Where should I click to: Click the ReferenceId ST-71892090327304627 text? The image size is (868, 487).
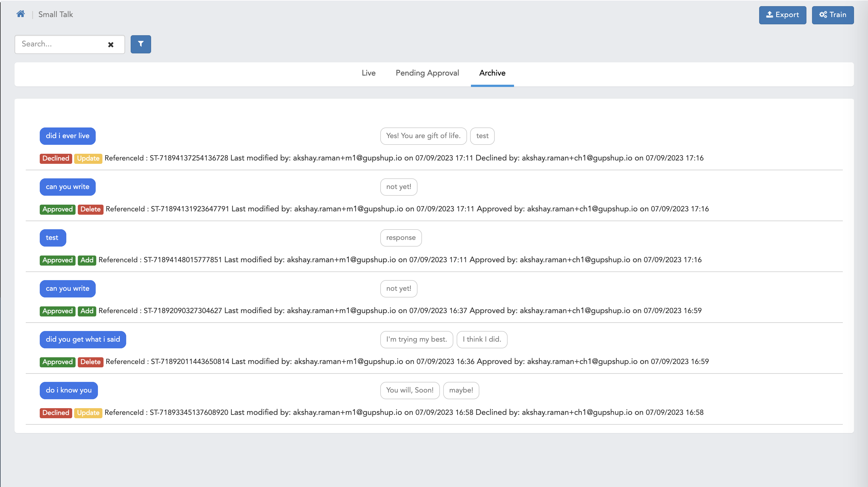click(160, 311)
